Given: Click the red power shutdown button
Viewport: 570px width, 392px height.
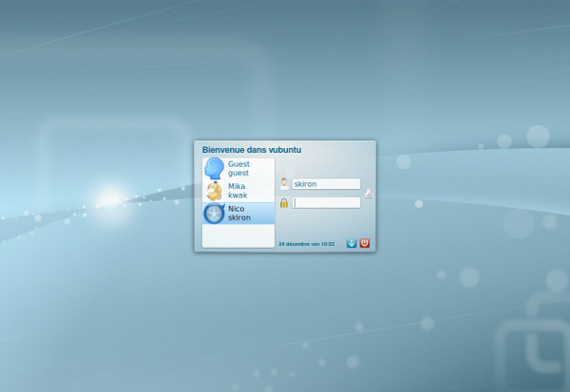Looking at the screenshot, I should (365, 243).
